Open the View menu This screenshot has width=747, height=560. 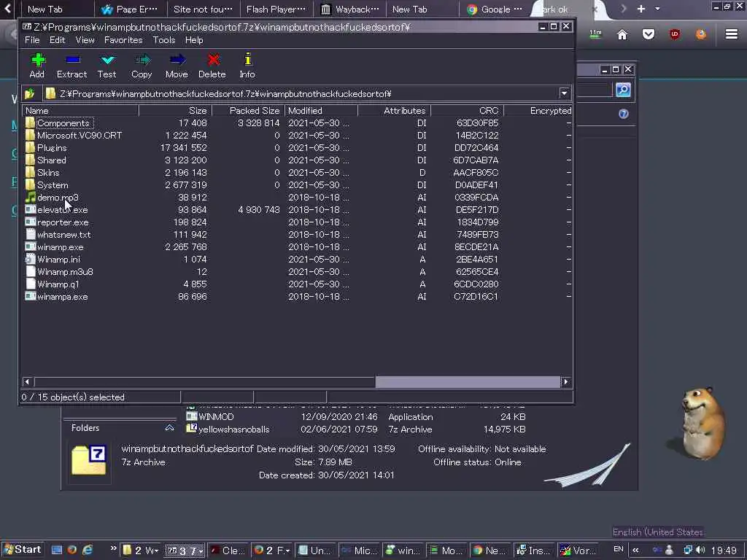click(x=85, y=40)
